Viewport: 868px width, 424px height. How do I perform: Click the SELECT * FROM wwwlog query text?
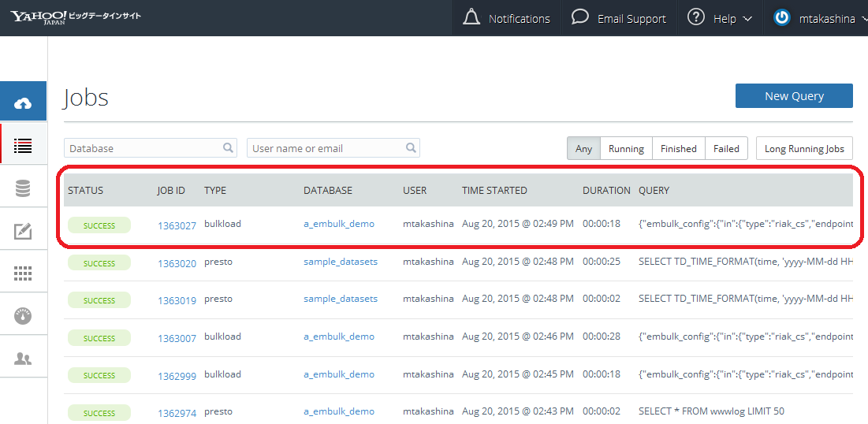tap(711, 411)
